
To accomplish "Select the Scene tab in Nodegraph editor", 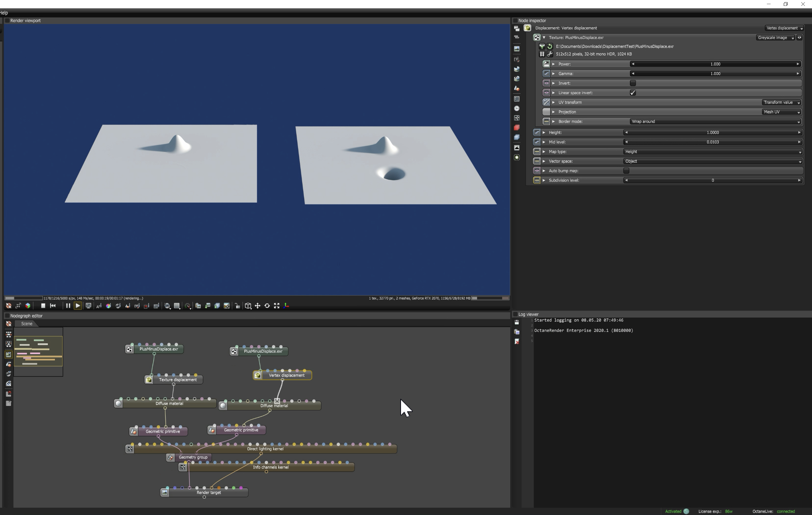I will pos(27,324).
